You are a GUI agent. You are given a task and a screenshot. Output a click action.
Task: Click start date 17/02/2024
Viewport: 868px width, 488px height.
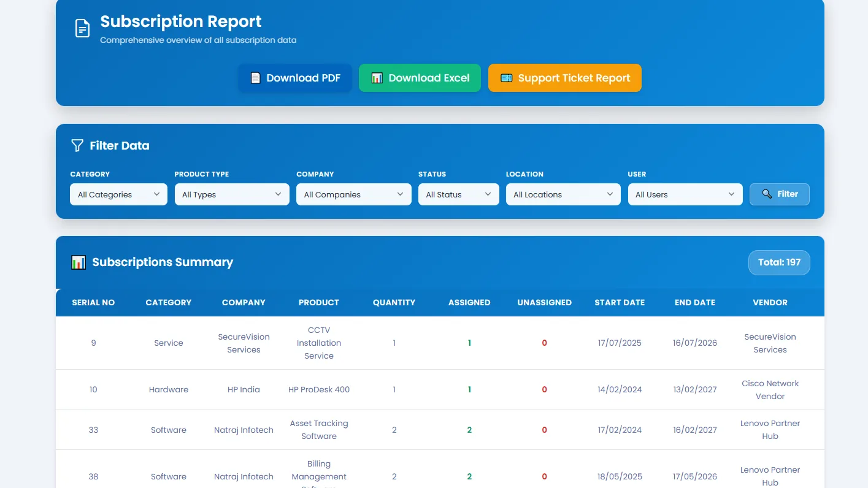tap(620, 430)
